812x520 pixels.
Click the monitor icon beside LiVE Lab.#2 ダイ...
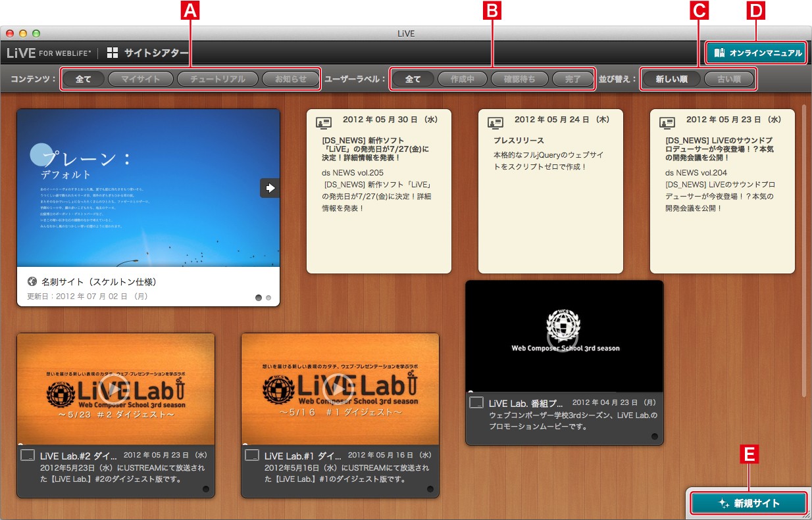(28, 455)
